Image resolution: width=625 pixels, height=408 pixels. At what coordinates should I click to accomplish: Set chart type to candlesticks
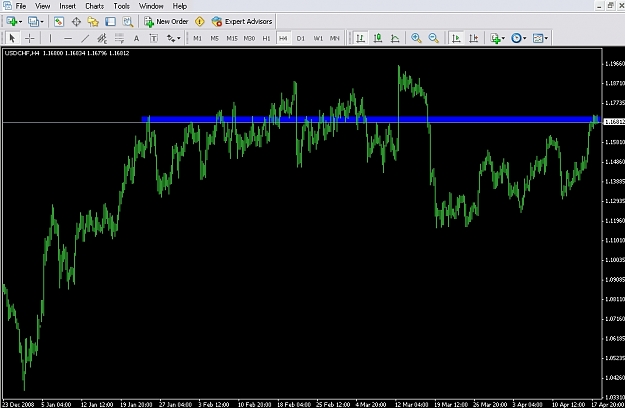(x=377, y=38)
